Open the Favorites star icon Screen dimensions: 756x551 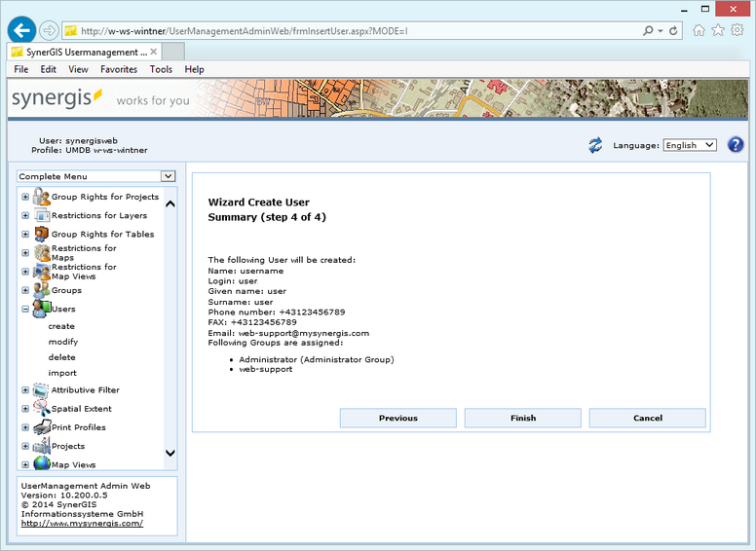pos(718,30)
